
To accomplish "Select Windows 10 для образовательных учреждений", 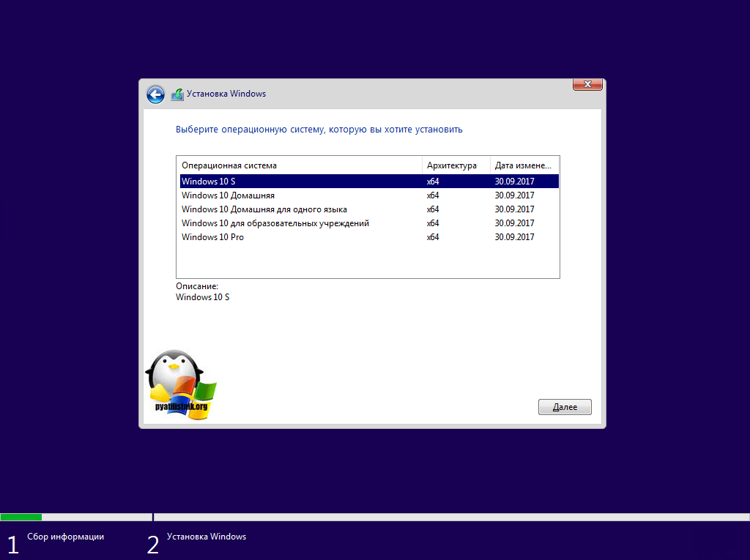I will click(369, 223).
